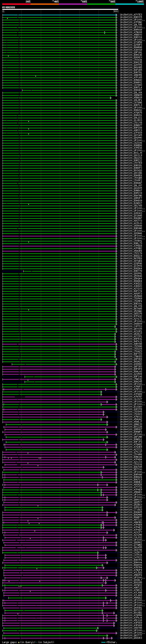Select hit UniRef100_O65375
This screenshot has height=644, width=146.
[131, 314]
